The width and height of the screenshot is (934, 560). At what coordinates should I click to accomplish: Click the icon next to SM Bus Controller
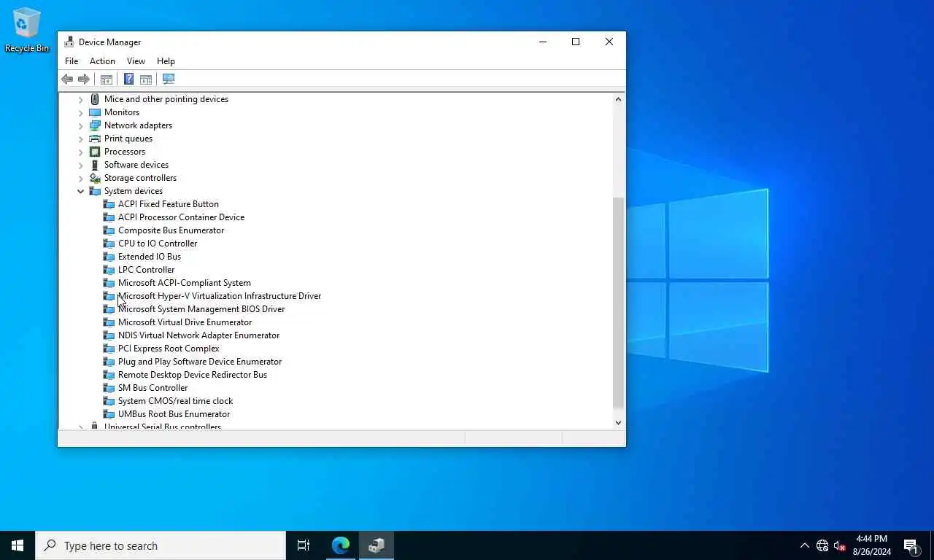pos(109,388)
